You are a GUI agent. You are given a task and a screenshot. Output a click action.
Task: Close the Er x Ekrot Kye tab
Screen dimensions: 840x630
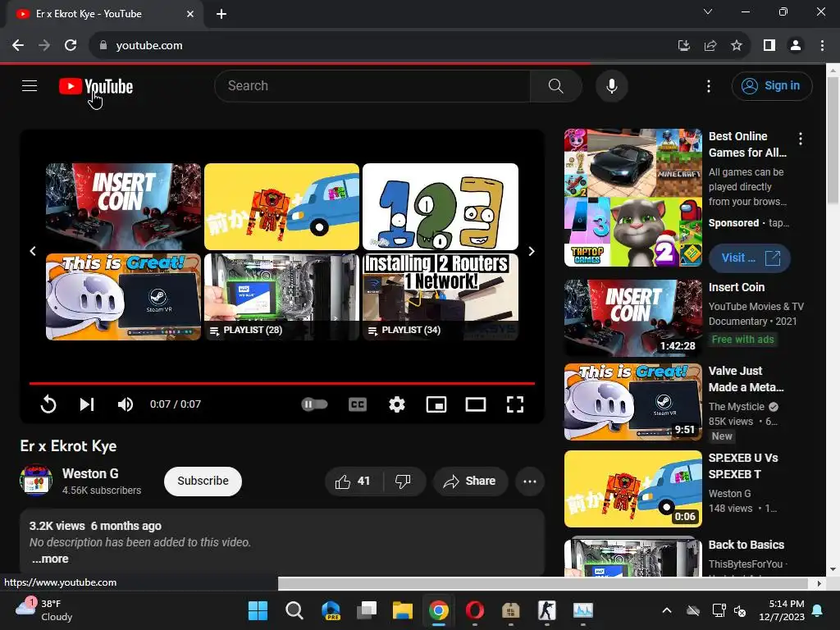[x=190, y=14]
